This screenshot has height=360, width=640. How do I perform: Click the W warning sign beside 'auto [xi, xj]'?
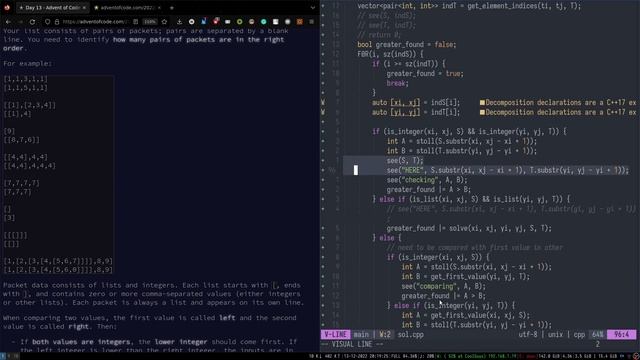click(x=323, y=103)
